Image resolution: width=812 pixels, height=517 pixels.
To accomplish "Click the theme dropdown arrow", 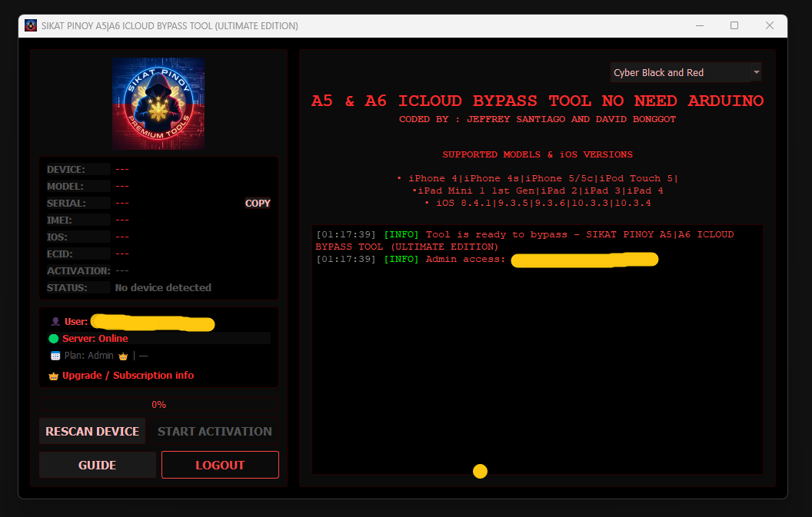I will [x=756, y=72].
